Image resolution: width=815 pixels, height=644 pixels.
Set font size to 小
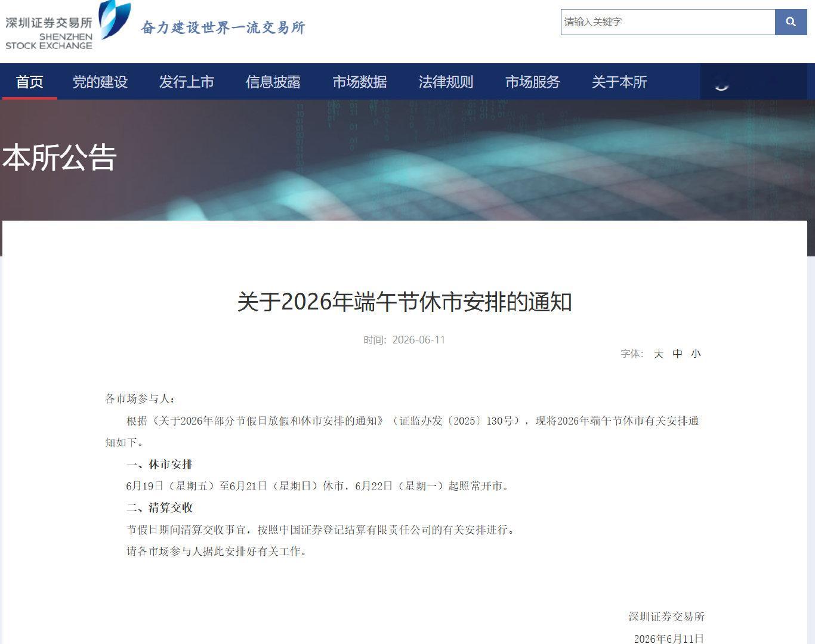click(x=696, y=354)
